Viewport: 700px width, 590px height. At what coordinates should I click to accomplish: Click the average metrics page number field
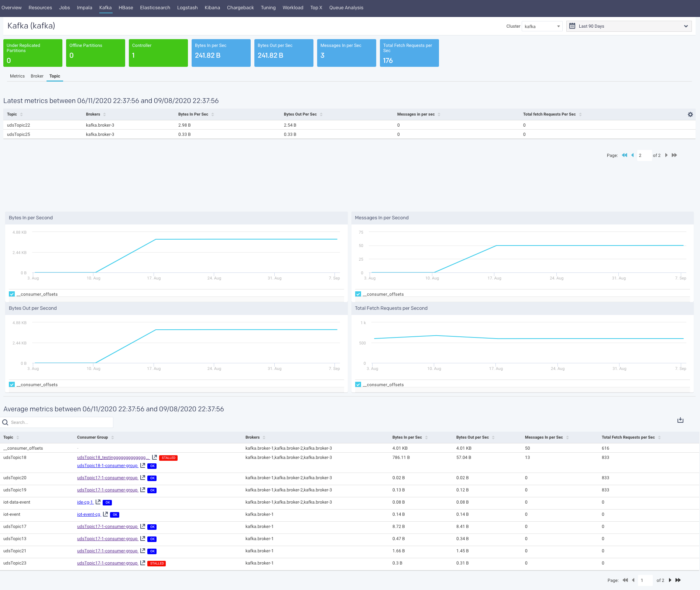pyautogui.click(x=646, y=580)
